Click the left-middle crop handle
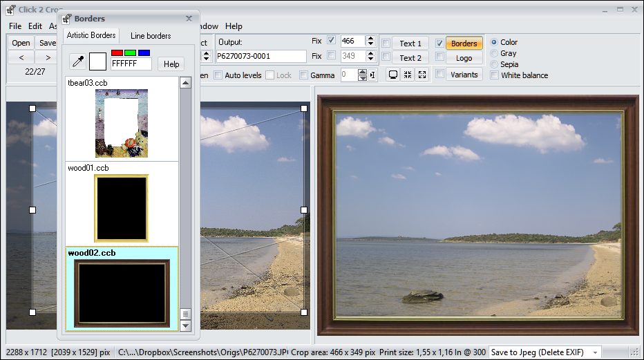This screenshot has width=644, height=360. [x=32, y=210]
